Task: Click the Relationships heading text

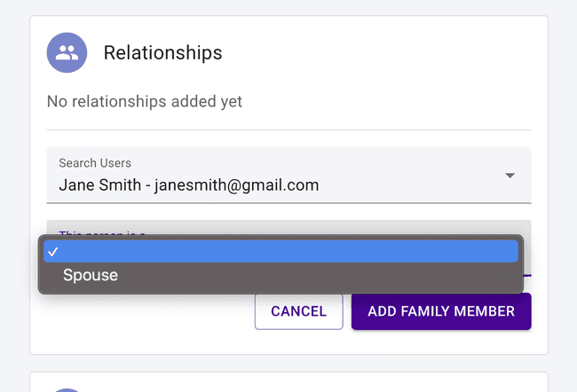Action: [162, 53]
